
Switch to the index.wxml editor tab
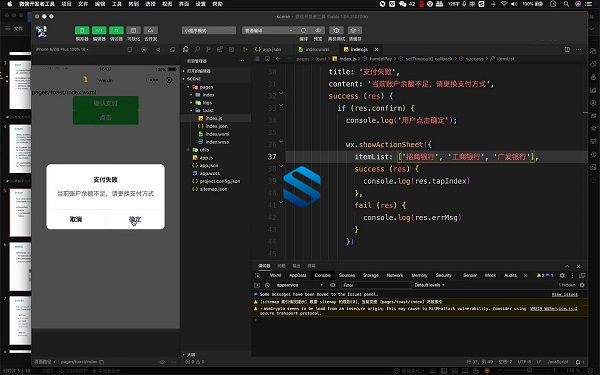[x=314, y=49]
